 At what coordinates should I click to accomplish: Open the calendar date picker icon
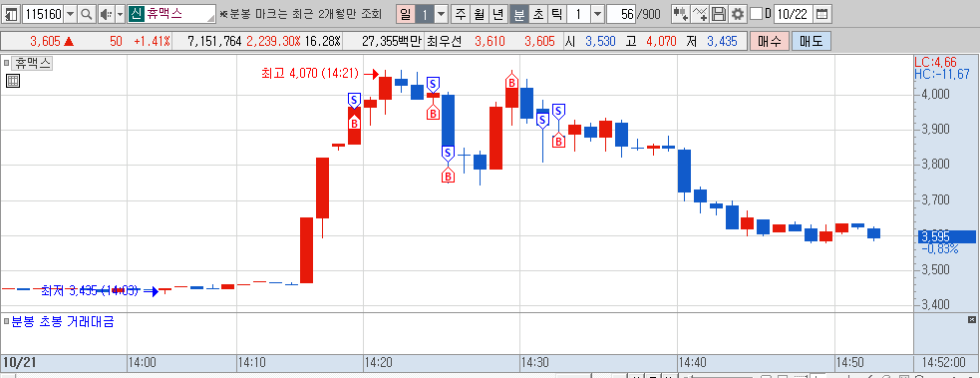822,14
